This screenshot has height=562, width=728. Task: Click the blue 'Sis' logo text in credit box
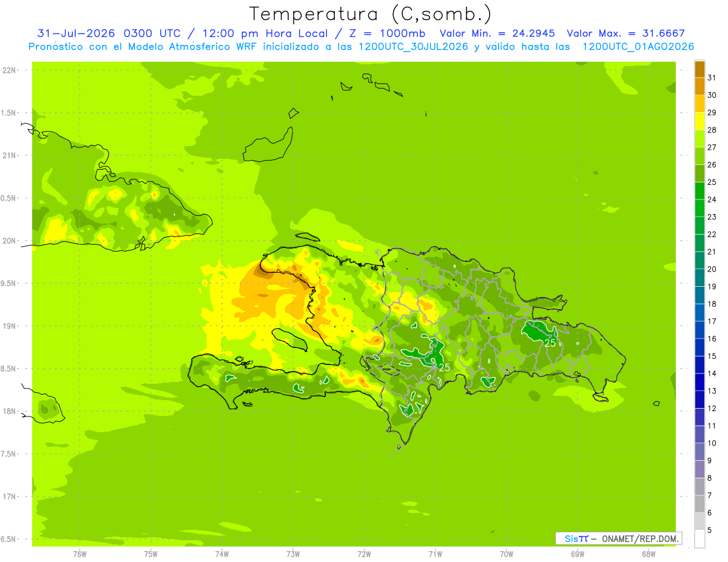point(571,538)
